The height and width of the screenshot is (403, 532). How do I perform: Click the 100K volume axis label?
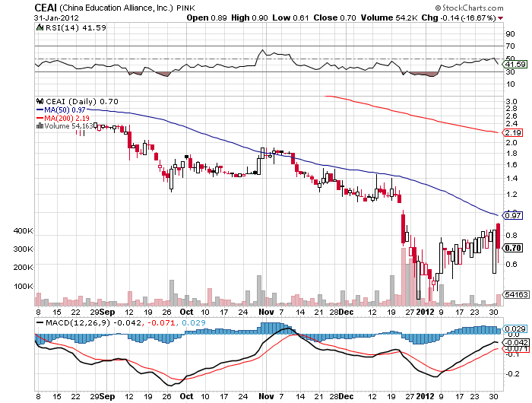click(x=24, y=286)
